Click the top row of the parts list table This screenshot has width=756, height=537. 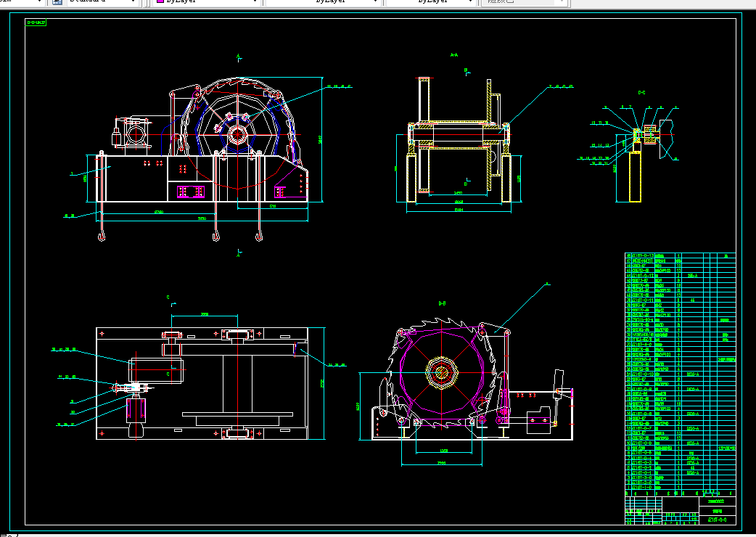(x=681, y=255)
